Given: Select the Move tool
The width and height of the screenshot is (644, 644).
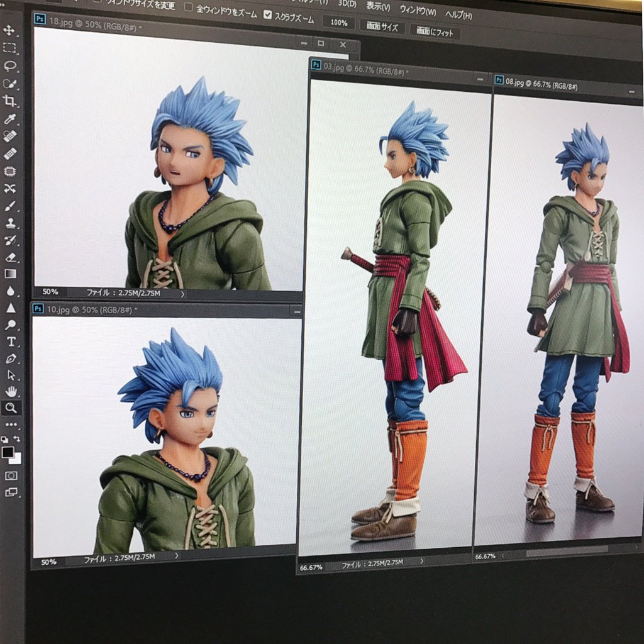Looking at the screenshot, I should coord(9,30).
